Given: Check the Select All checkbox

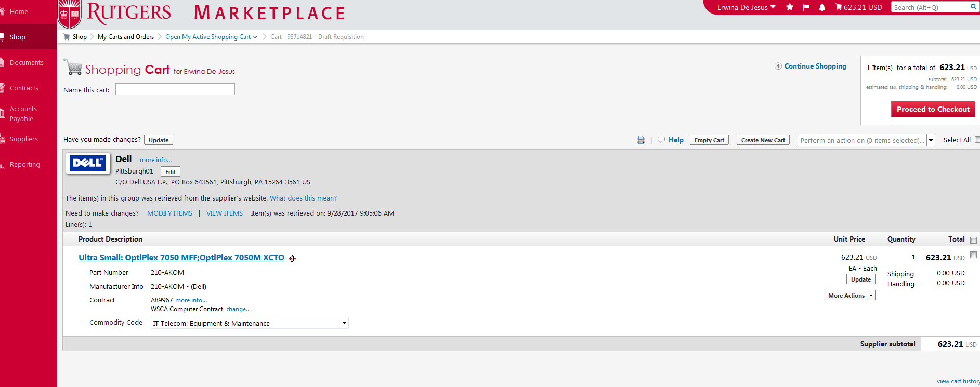Looking at the screenshot, I should point(977,140).
